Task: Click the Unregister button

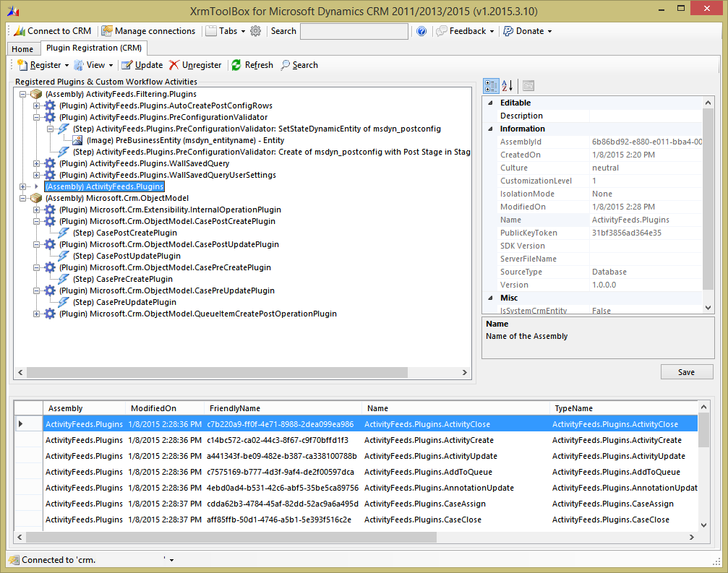Action: coord(195,65)
